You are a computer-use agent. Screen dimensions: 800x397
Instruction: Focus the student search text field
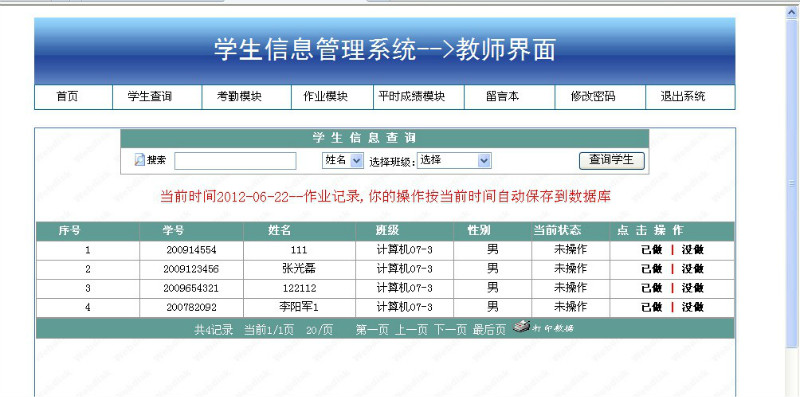(235, 161)
